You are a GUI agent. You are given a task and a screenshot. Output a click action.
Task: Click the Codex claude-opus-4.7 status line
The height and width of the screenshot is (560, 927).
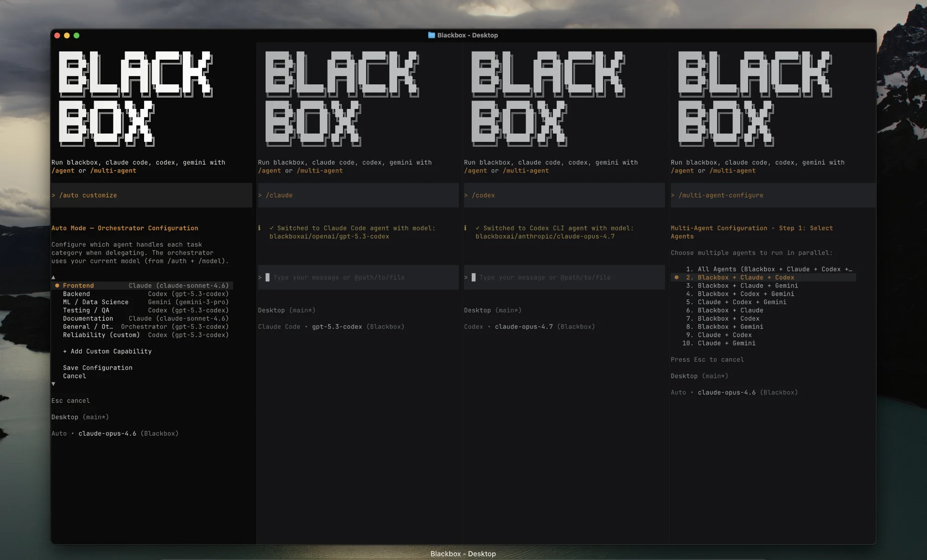click(529, 327)
